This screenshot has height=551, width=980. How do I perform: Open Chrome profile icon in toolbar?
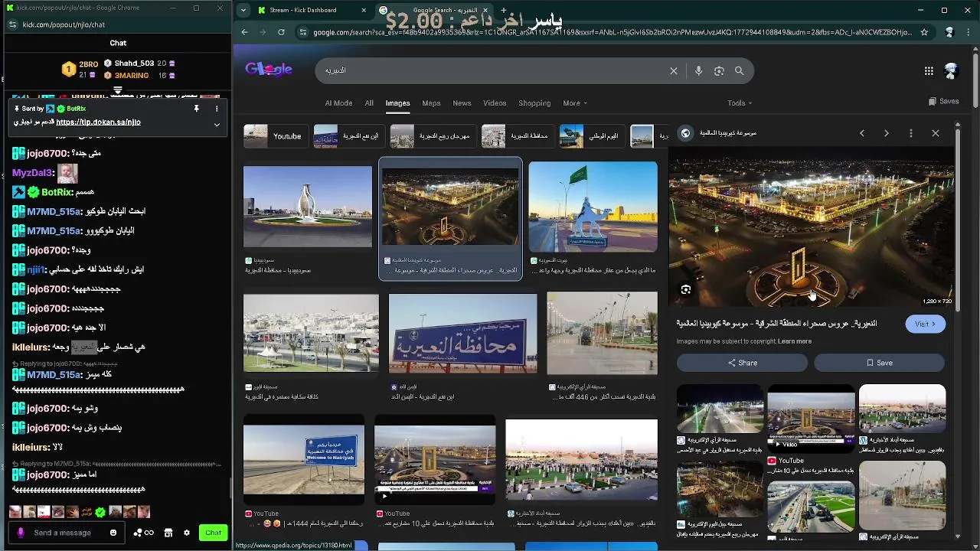pos(950,32)
